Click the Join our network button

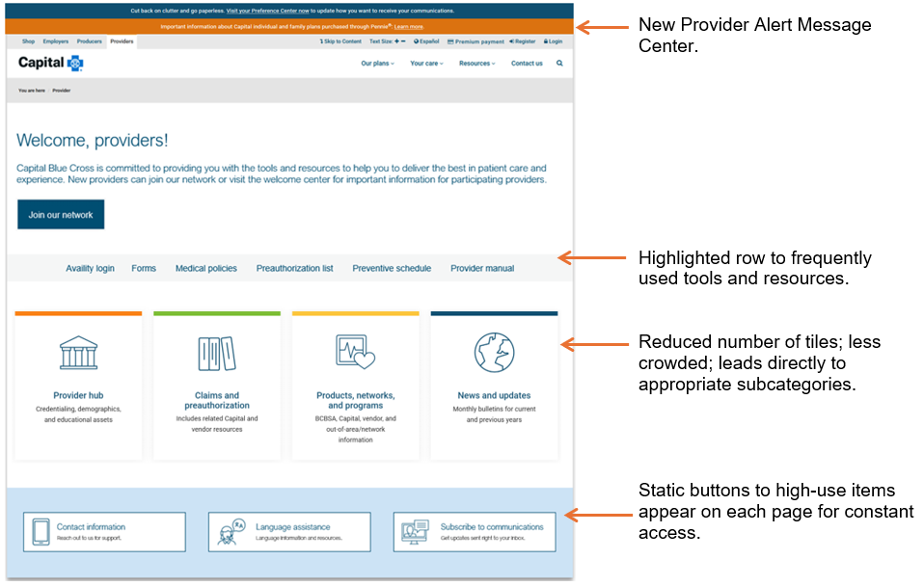click(60, 214)
